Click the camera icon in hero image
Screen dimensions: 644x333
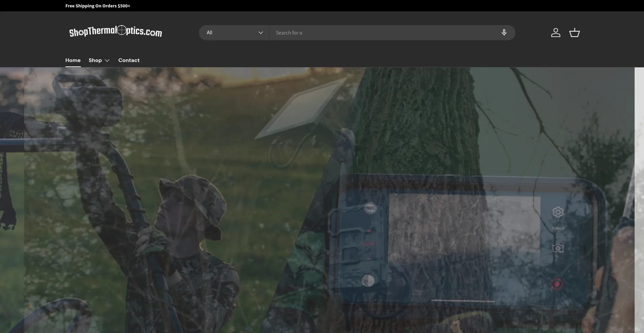[558, 248]
